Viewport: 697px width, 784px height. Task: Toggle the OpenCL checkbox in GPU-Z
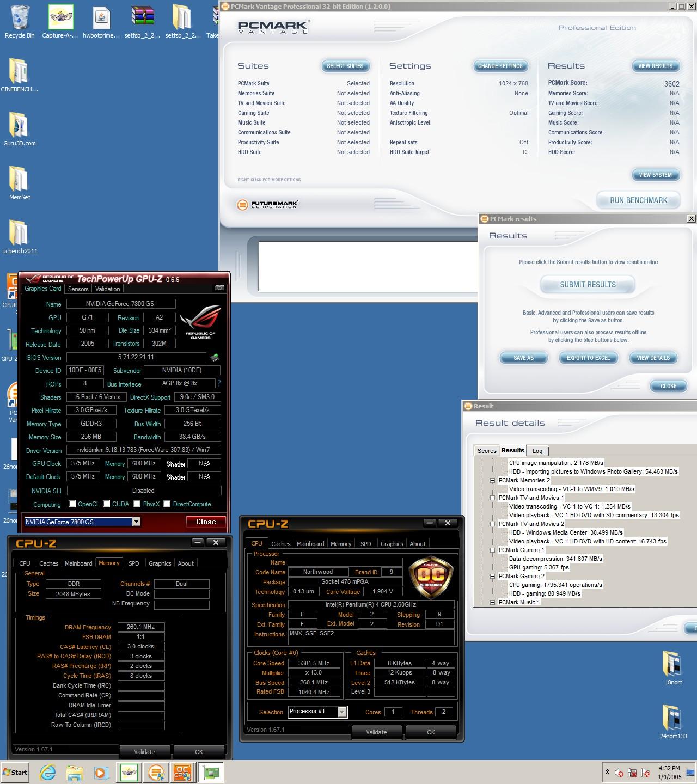[72, 504]
